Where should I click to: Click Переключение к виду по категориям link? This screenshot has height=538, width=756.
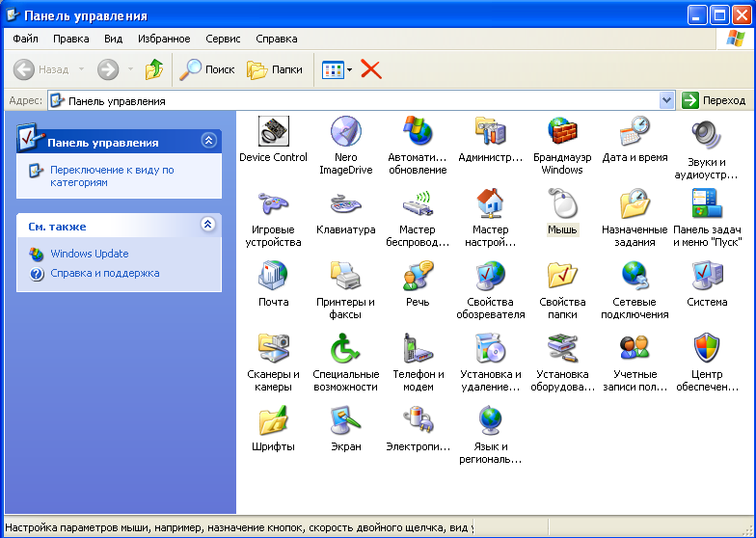coord(112,175)
